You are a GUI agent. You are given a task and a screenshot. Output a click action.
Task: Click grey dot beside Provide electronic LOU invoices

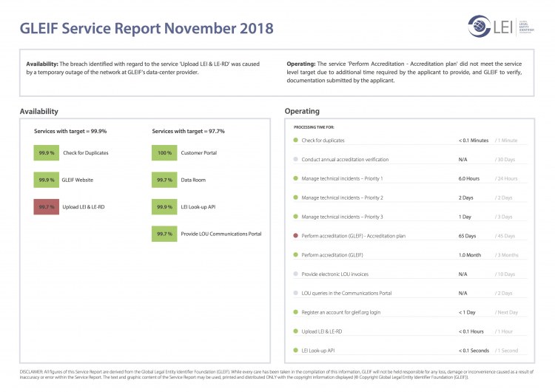tap(295, 274)
